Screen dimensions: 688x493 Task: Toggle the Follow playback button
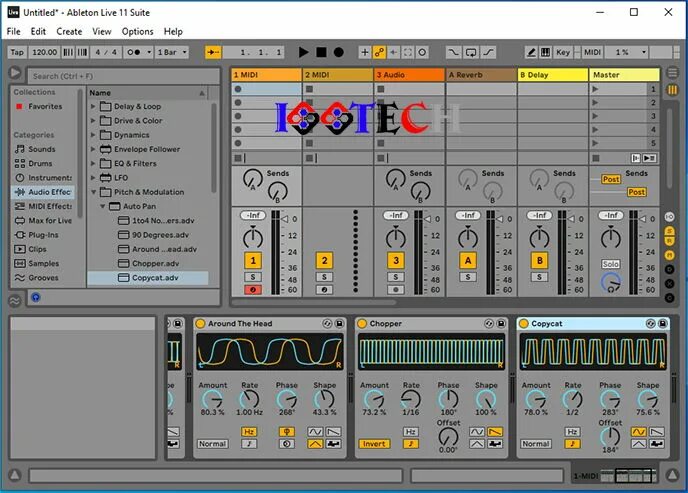[x=213, y=52]
